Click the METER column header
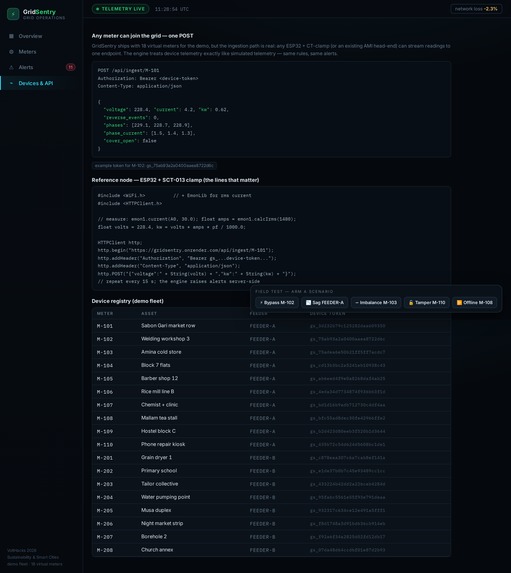511x573 pixels. (x=105, y=314)
